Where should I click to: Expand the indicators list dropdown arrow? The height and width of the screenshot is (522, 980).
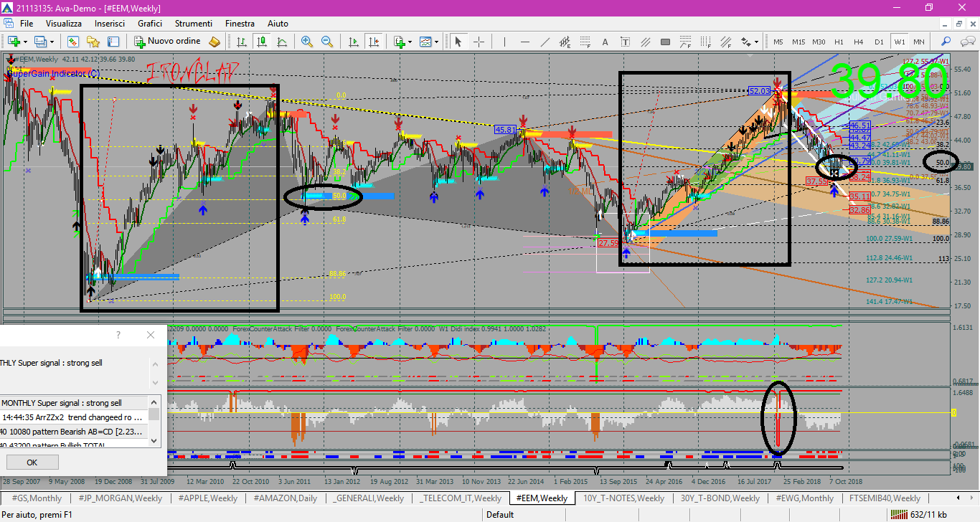(411, 42)
